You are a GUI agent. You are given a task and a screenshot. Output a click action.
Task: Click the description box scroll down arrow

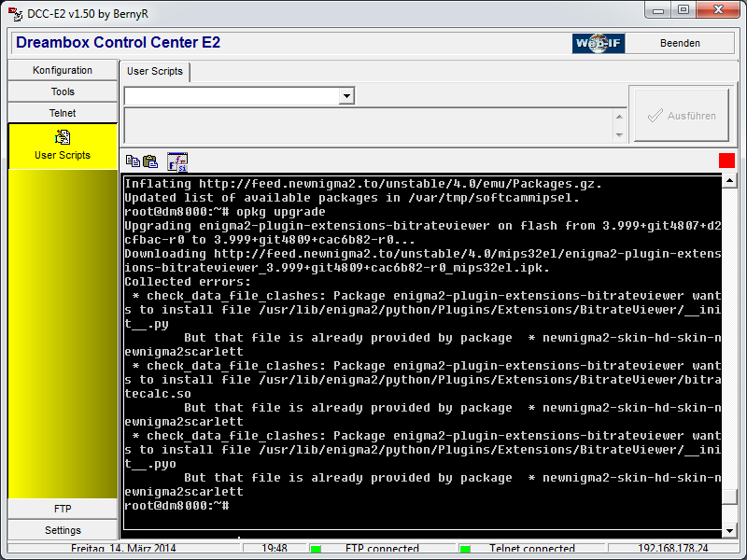619,134
